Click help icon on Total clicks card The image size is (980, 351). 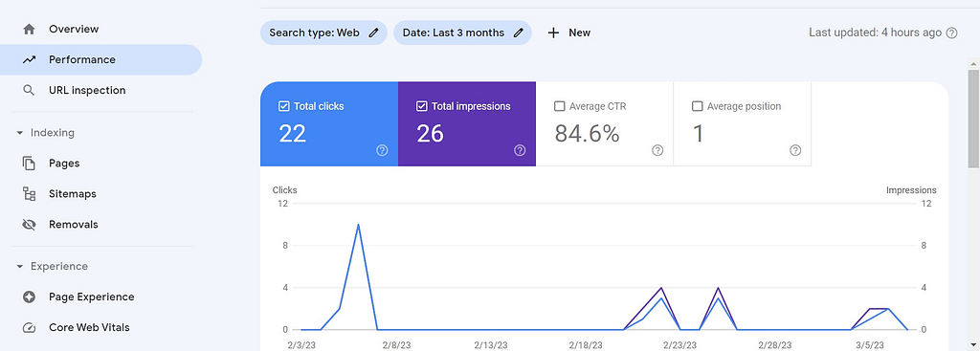point(382,150)
